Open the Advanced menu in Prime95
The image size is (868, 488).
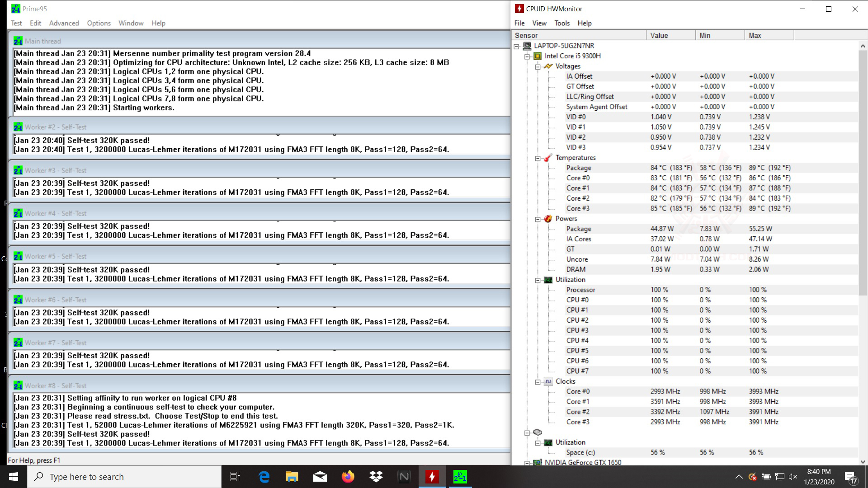(64, 23)
